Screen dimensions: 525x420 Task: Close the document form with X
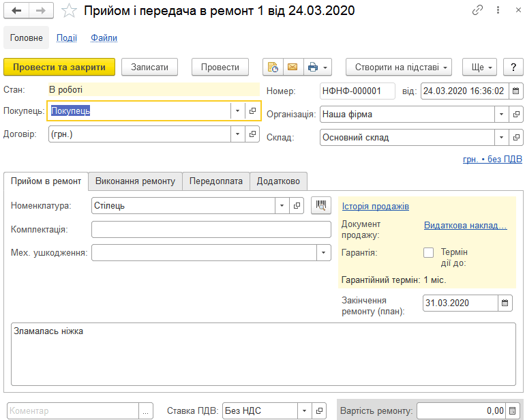point(518,10)
